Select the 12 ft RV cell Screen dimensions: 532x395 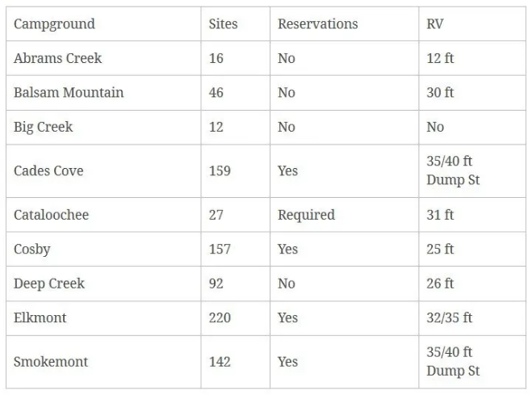440,59
